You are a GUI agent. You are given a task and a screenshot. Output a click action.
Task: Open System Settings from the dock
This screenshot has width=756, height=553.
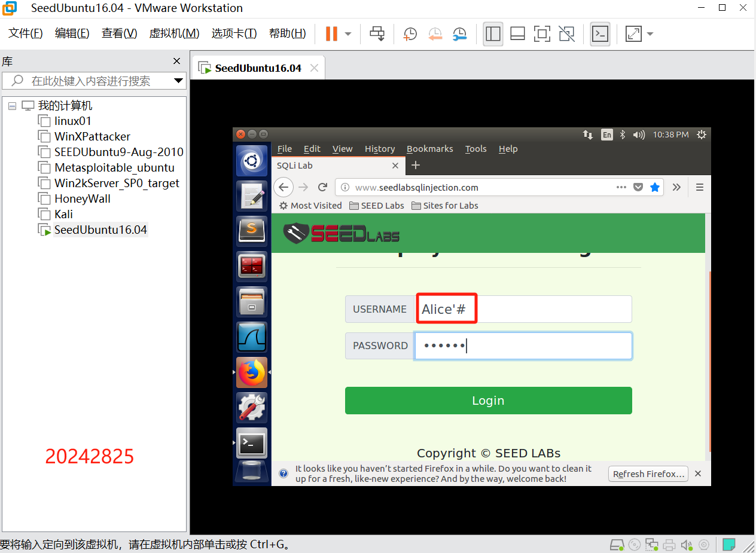252,408
